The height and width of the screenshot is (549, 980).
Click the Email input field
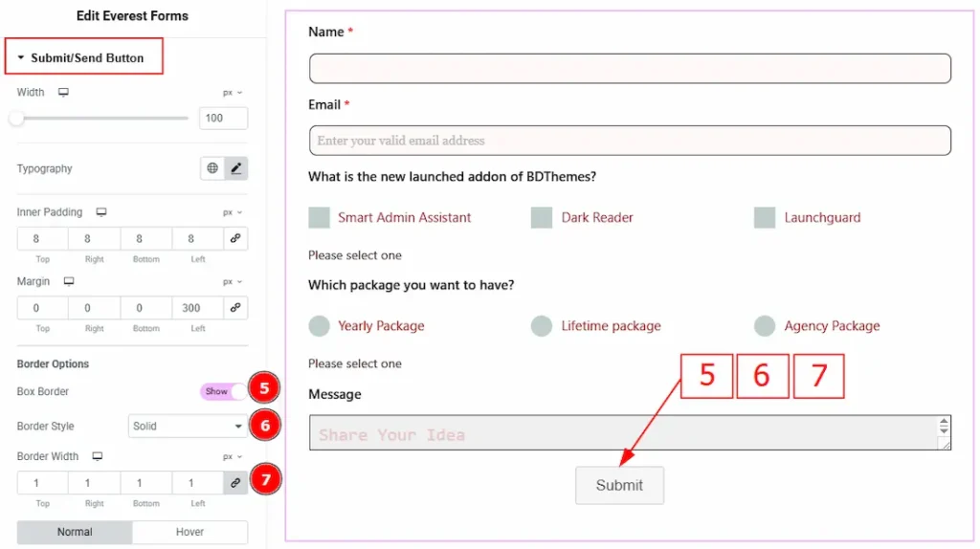630,141
